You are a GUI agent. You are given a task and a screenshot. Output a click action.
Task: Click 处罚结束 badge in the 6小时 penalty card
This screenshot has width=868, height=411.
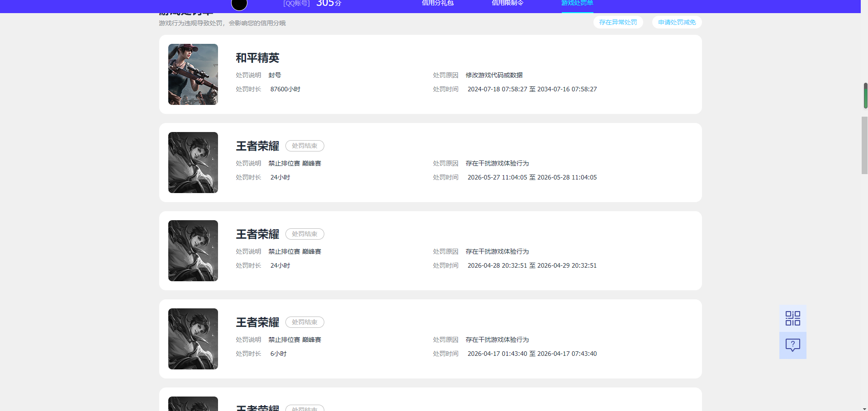click(305, 322)
